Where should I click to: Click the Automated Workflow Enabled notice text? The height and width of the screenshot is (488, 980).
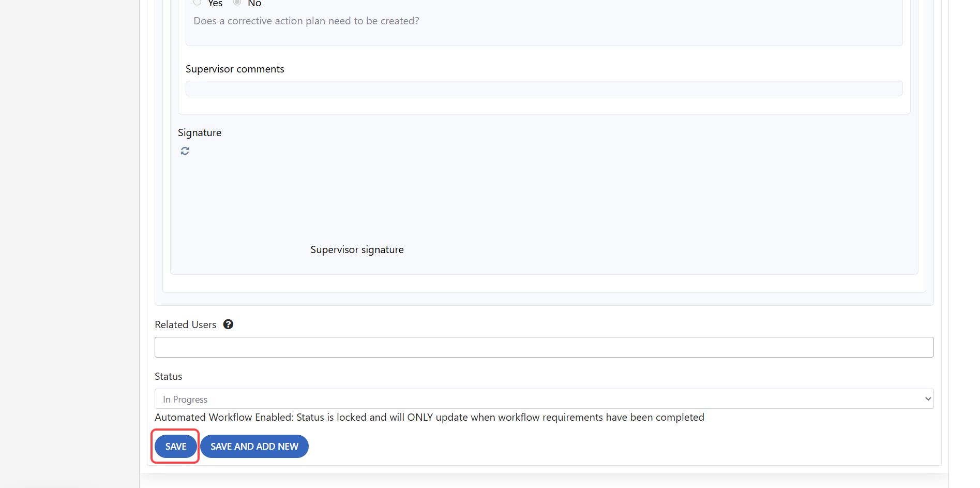tap(429, 418)
